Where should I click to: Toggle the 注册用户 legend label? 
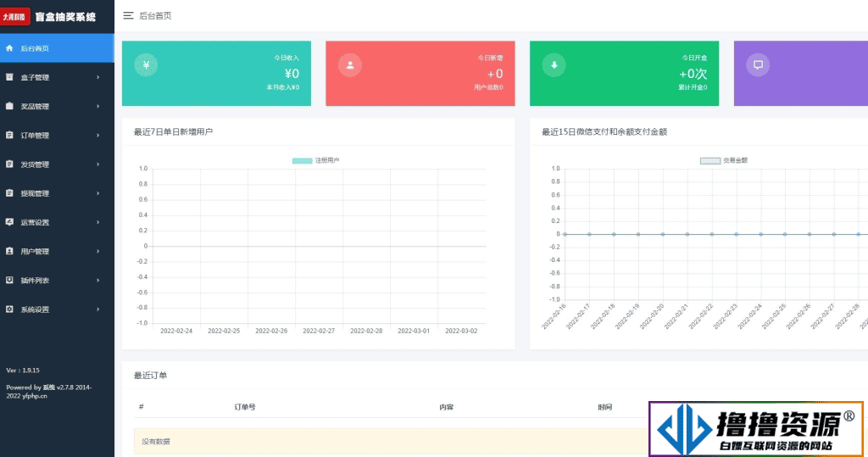(x=327, y=160)
